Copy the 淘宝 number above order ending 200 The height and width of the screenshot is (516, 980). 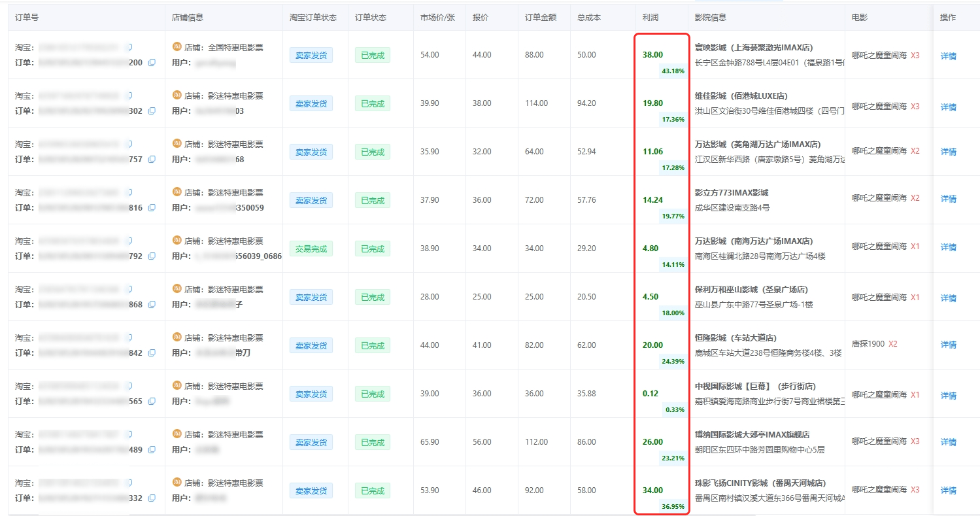pyautogui.click(x=129, y=47)
